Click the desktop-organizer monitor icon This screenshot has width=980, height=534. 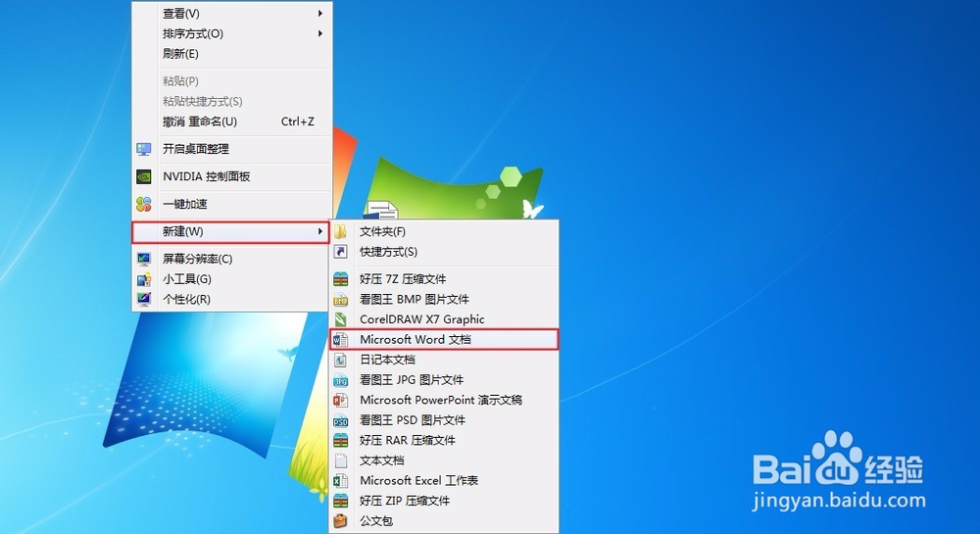tap(144, 149)
